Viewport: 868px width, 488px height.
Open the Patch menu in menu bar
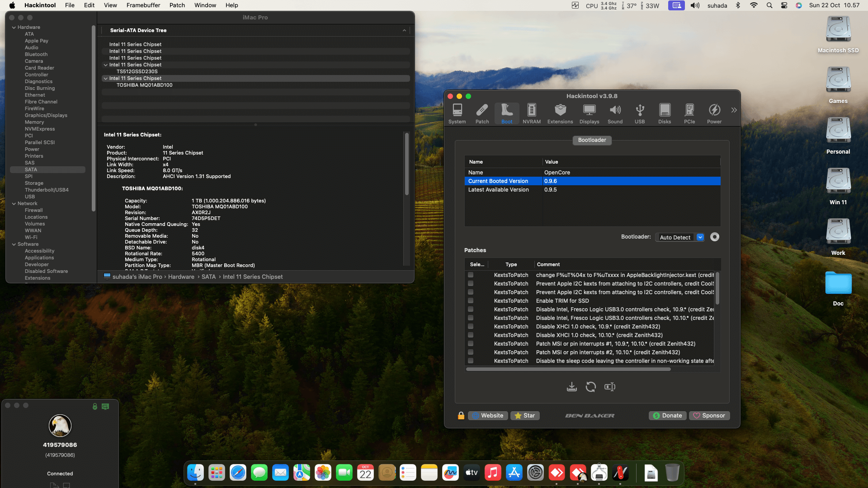[177, 5]
